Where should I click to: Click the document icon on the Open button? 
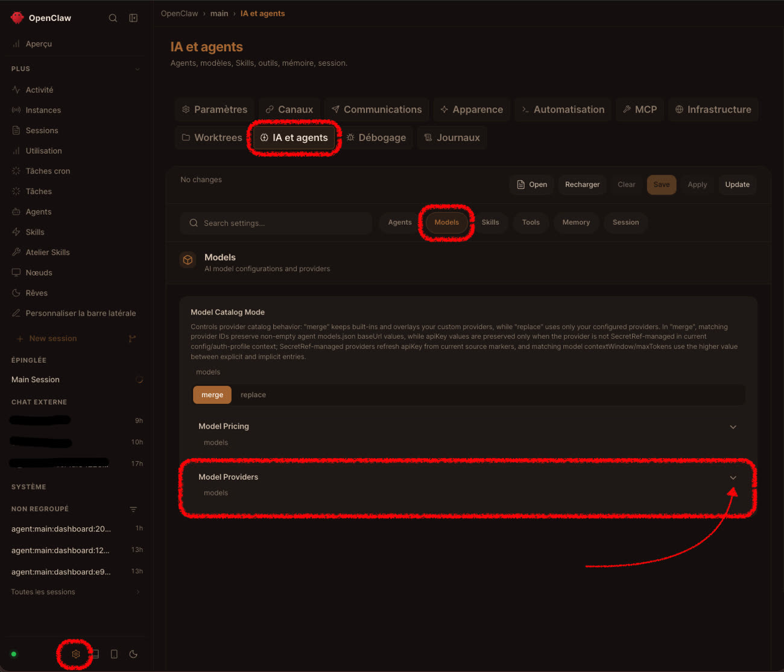pyautogui.click(x=521, y=184)
